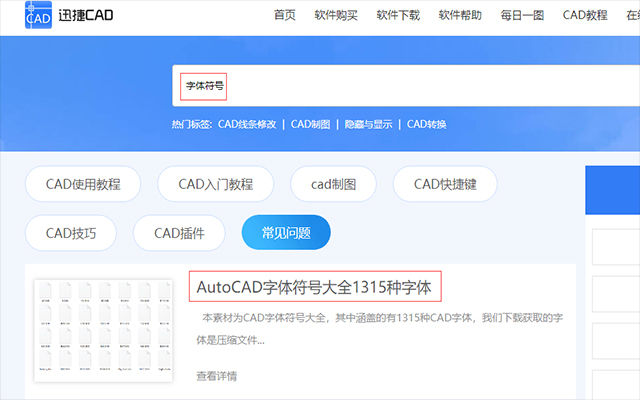Select the CAD插件 category pill
This screenshot has width=640, height=400.
point(179,233)
